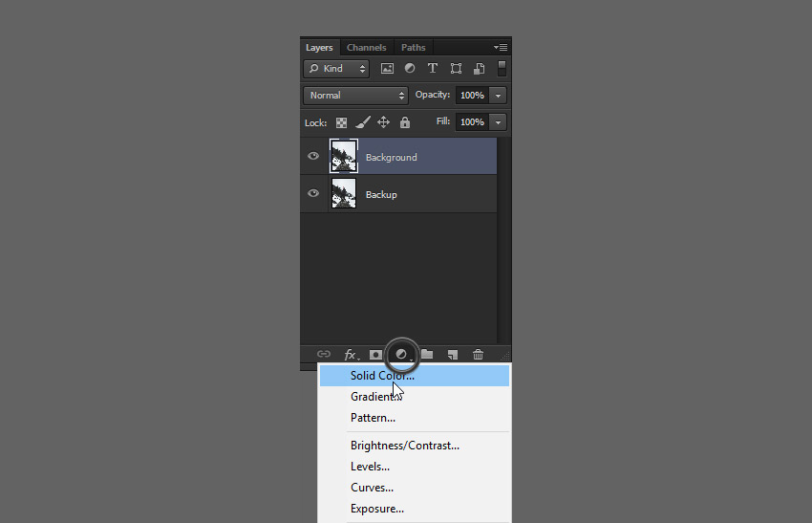Select the Backup layer thumbnail
The width and height of the screenshot is (812, 523).
coord(344,193)
